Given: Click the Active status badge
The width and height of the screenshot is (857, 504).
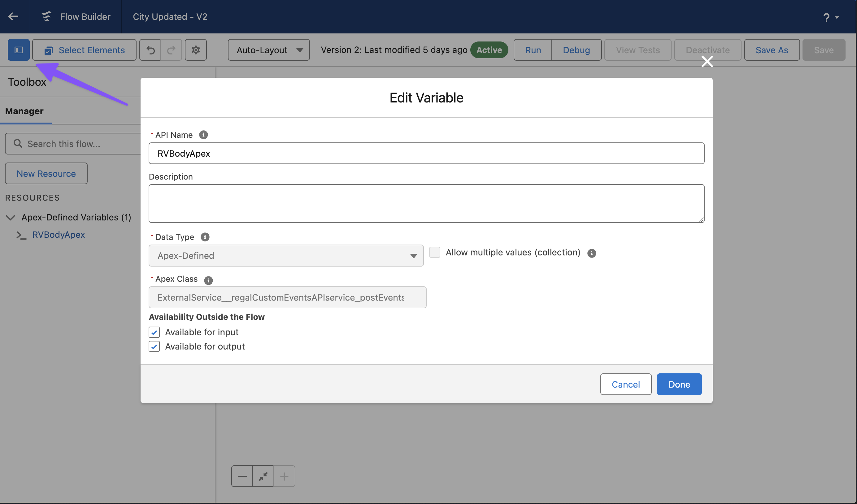Looking at the screenshot, I should [x=489, y=50].
